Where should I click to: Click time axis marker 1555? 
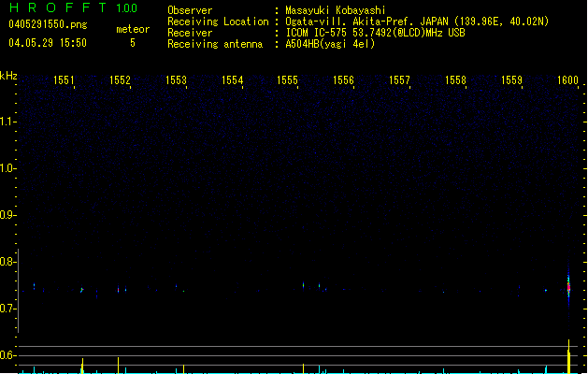[287, 79]
